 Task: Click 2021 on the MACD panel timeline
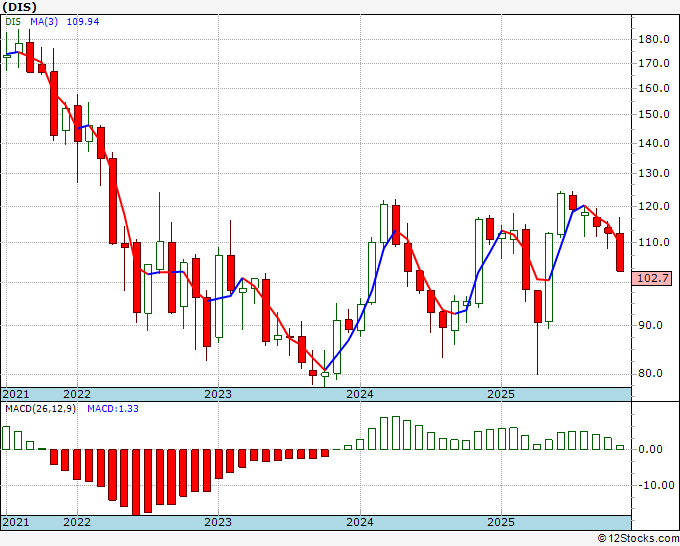tap(16, 522)
